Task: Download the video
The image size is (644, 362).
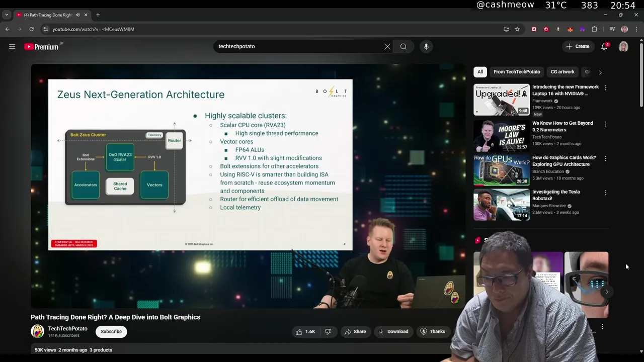Action: click(x=393, y=331)
